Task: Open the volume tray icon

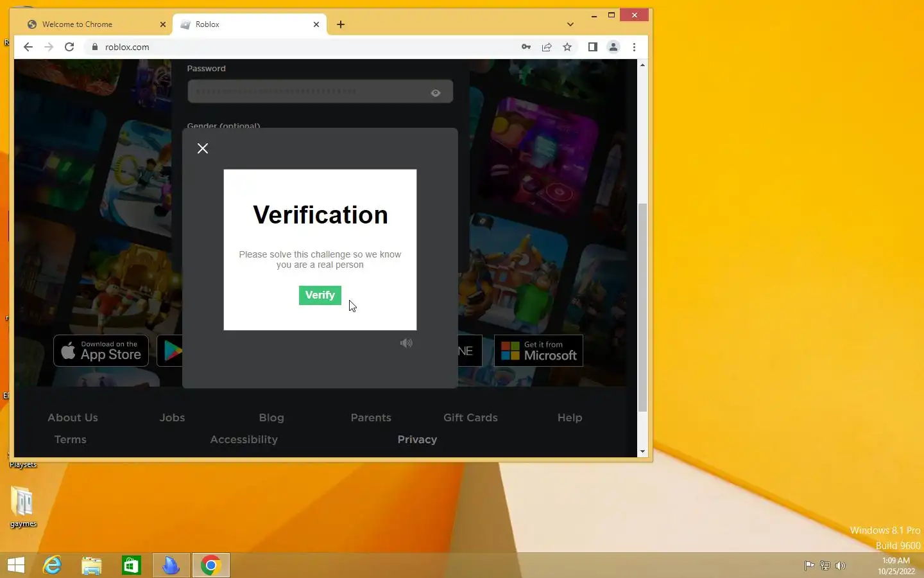Action: pos(841,566)
